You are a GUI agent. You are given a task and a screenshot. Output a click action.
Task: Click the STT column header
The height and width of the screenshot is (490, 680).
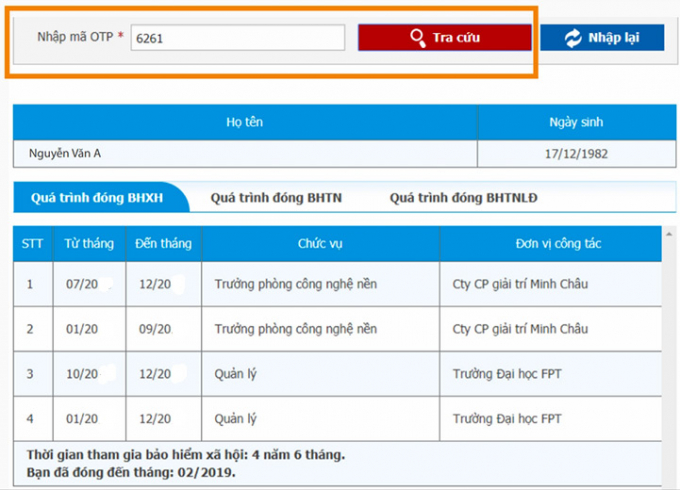(x=33, y=244)
